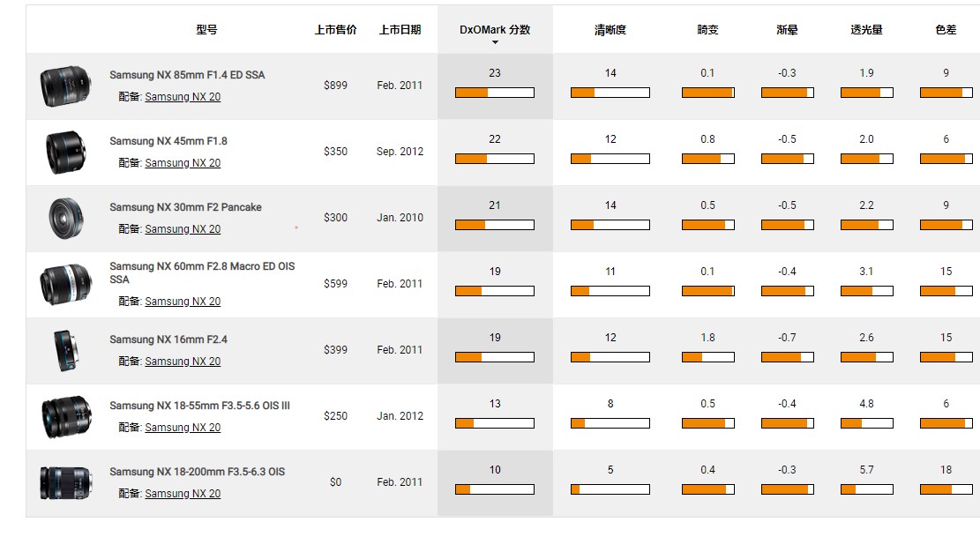This screenshot has width=980, height=537.
Task: Open Samsung NX 20 link under 30mm Pancake
Action: click(x=183, y=229)
